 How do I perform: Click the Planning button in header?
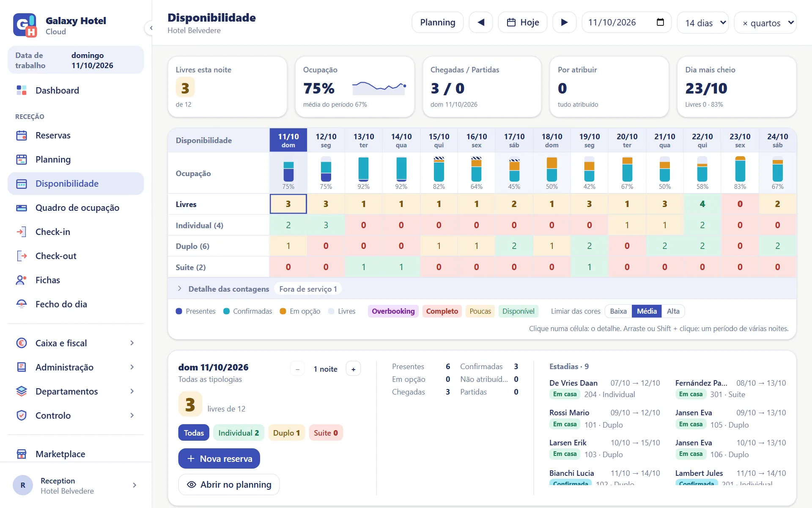click(x=438, y=22)
